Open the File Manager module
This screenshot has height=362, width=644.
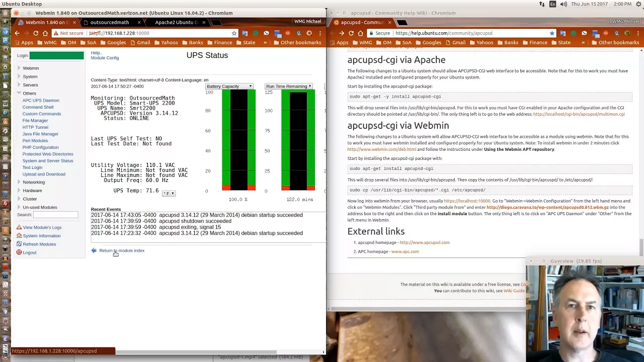click(x=35, y=121)
